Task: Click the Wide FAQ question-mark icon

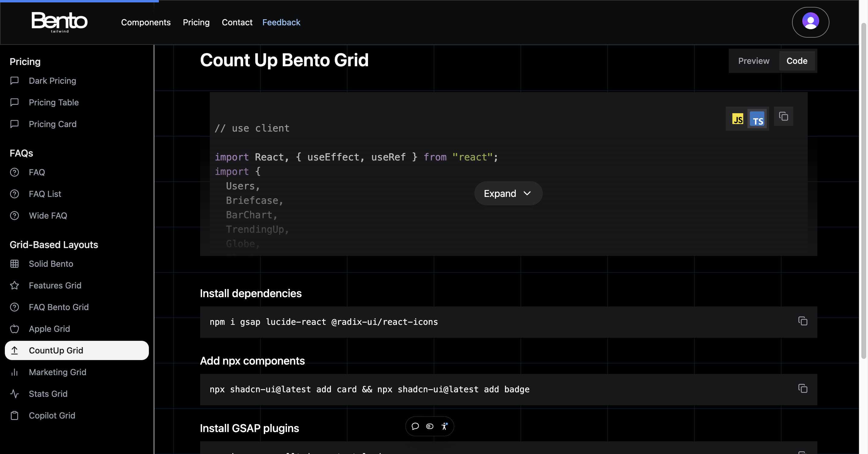Action: (14, 215)
